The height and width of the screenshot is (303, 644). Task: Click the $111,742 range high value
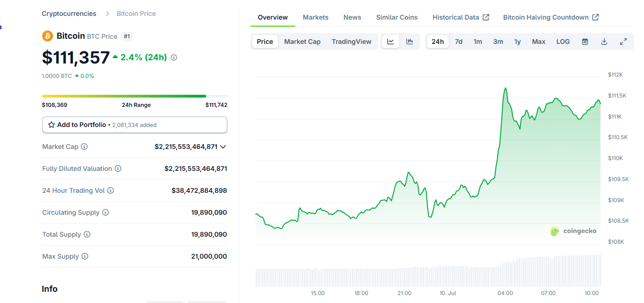(216, 105)
